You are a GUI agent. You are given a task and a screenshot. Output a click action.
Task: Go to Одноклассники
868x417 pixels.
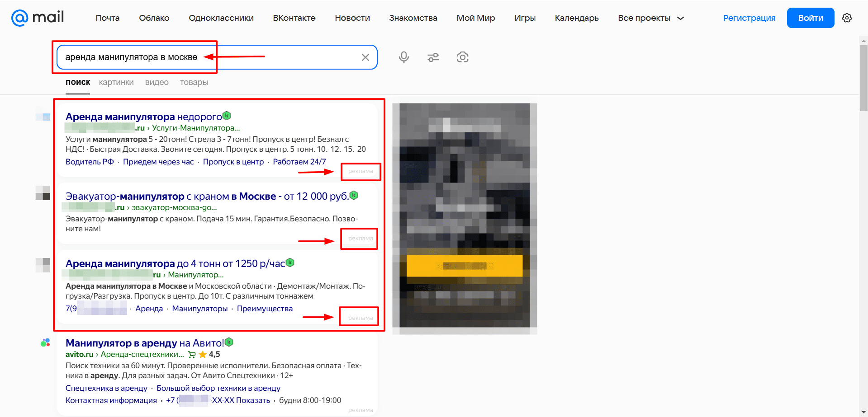tap(221, 18)
